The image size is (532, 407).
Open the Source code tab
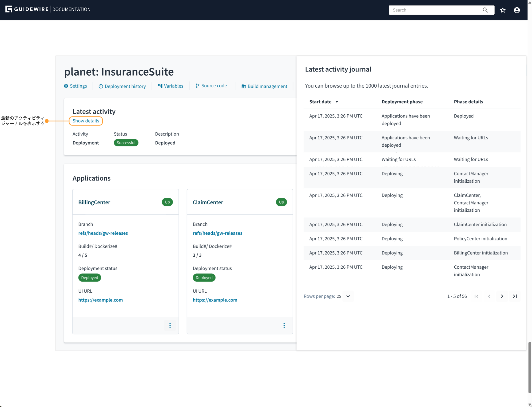coord(211,85)
